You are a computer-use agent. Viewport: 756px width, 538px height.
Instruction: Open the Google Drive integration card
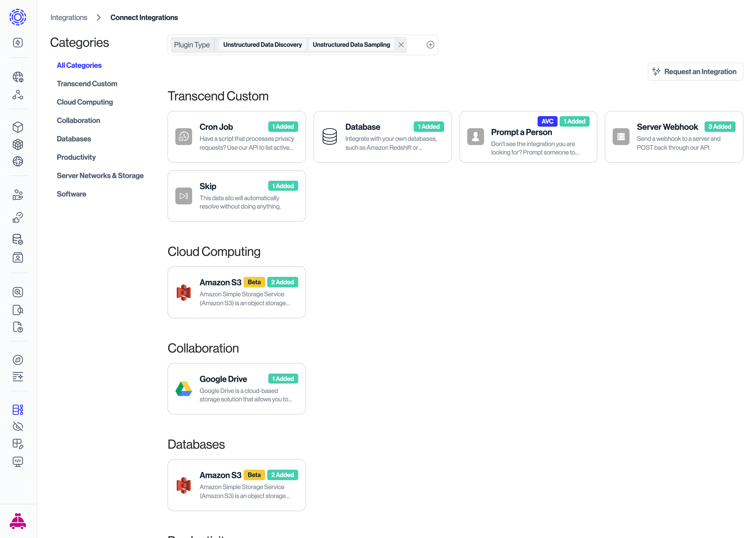[x=236, y=389]
